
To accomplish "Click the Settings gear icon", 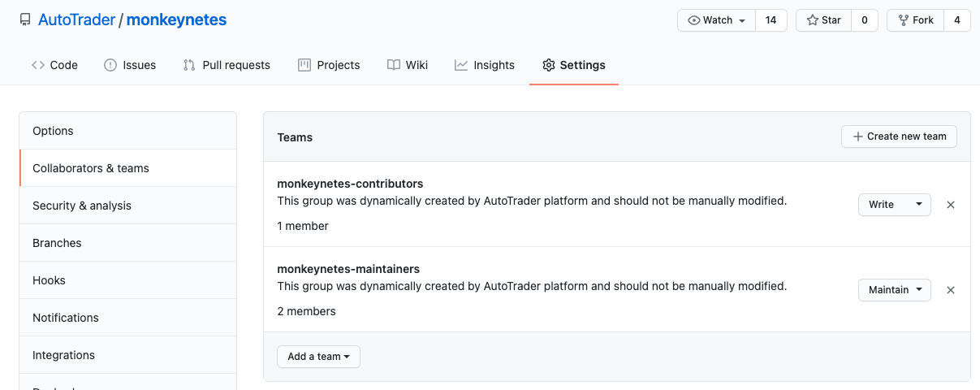I will pos(549,65).
